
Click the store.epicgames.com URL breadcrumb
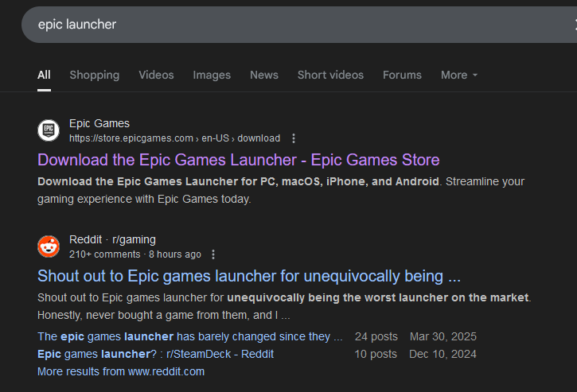pyautogui.click(x=174, y=138)
